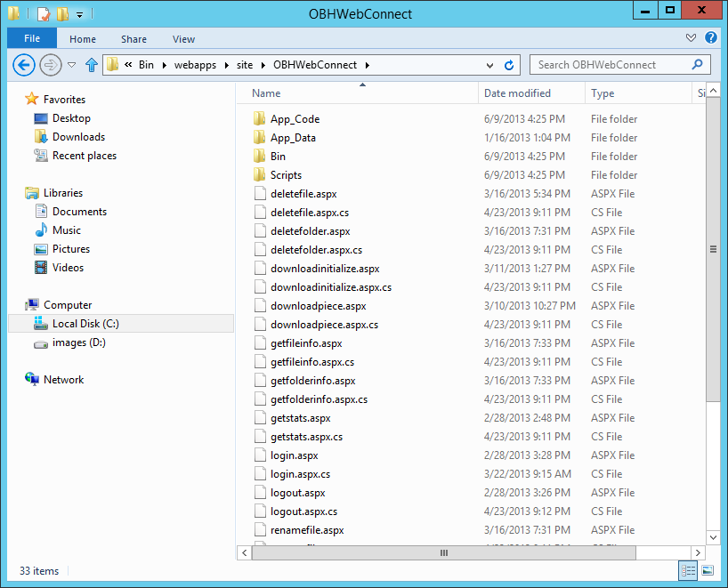
Task: Click webapps in the breadcrumb path
Action: coord(195,65)
